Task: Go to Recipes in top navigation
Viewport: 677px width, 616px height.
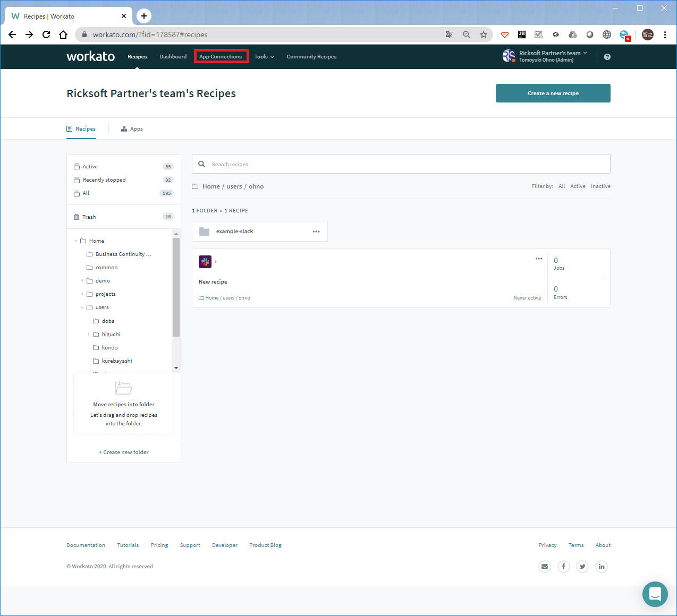Action: pyautogui.click(x=137, y=57)
